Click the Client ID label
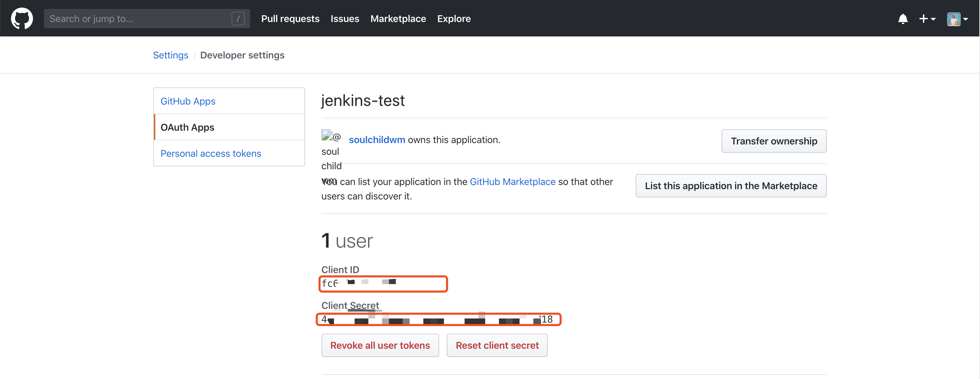Viewport: 980px width, 379px height. [x=340, y=269]
